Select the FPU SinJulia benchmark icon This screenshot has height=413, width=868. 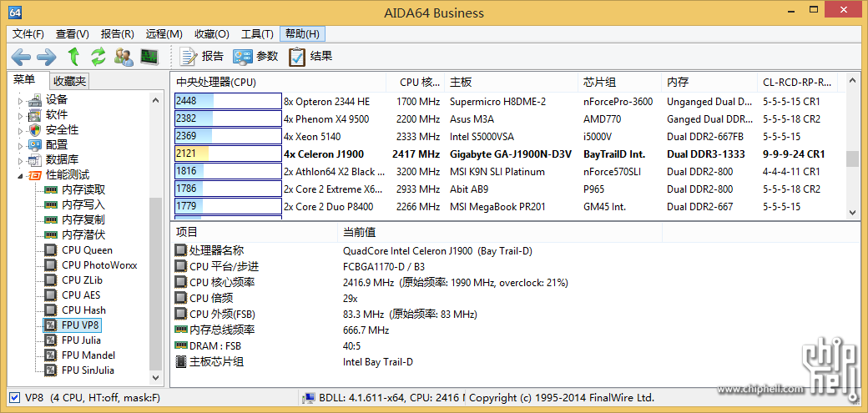50,370
